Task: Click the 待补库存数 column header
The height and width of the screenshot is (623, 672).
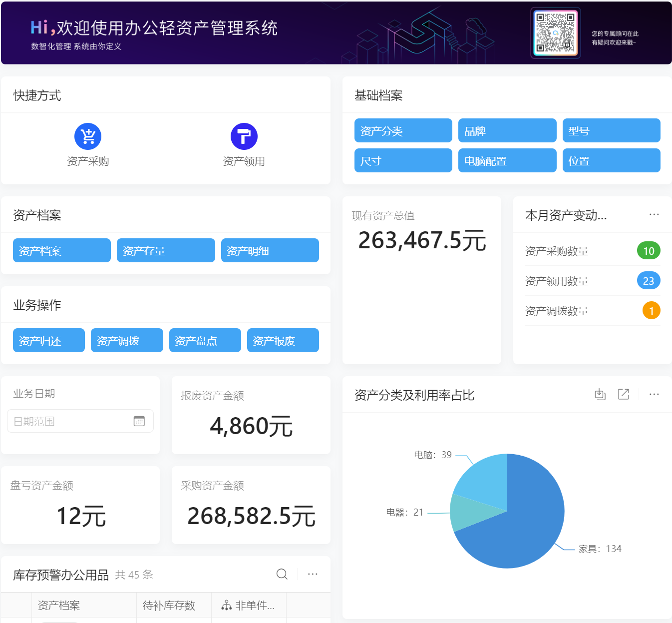Action: tap(168, 605)
